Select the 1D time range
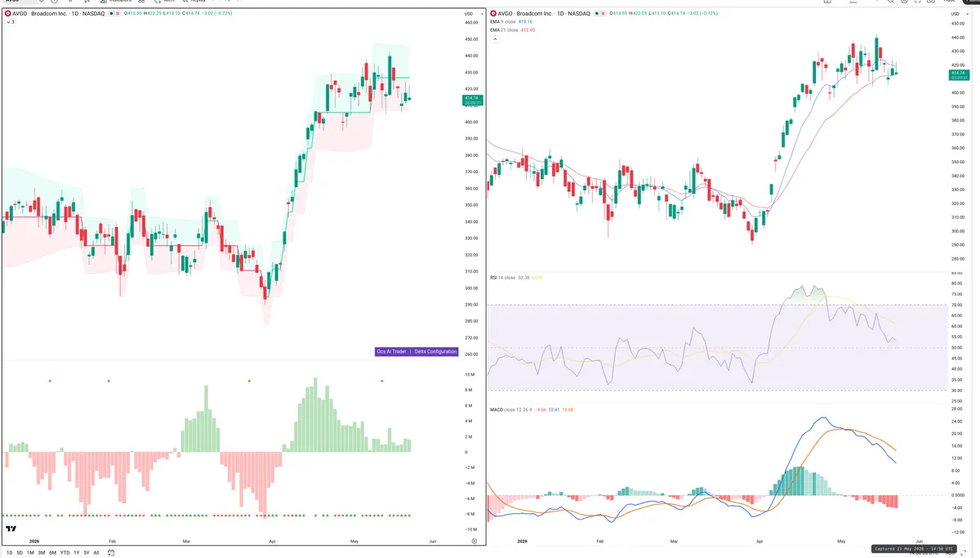Image resolution: width=980 pixels, height=558 pixels. 10,553
